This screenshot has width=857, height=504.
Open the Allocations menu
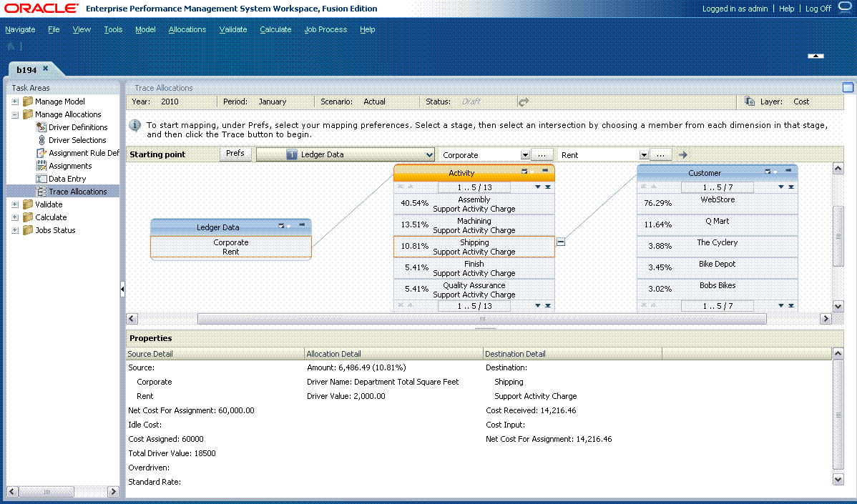coord(187,29)
